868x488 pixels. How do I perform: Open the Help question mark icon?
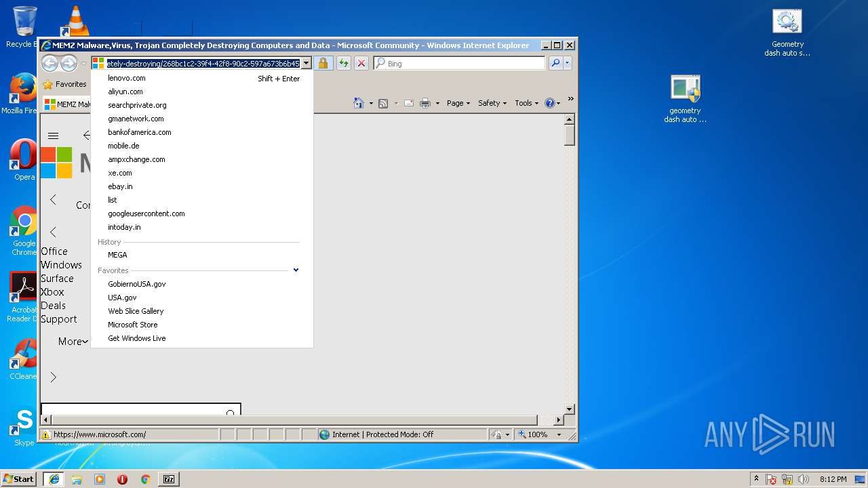coord(549,103)
